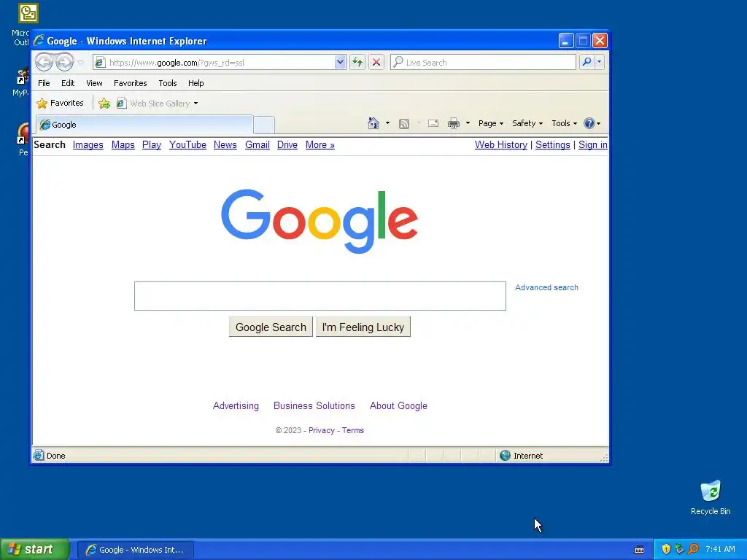
Task: Select the Google browser tab
Action: [144, 124]
